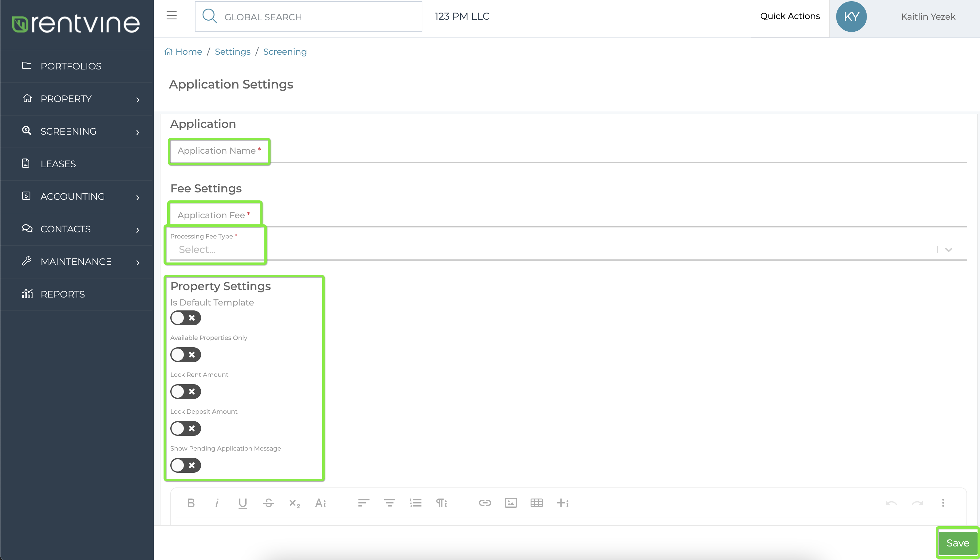Insert an ordered list
980x560 pixels.
[415, 503]
